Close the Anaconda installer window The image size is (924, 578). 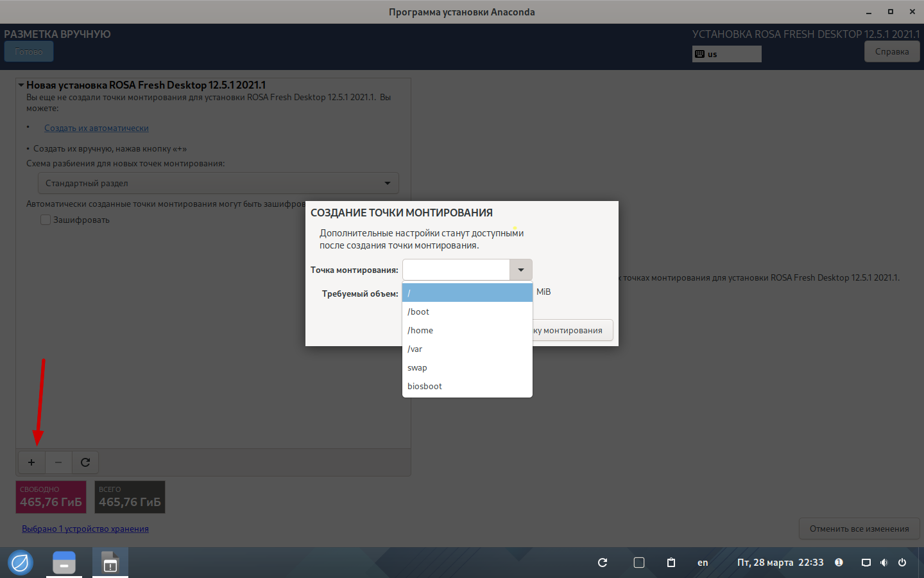[912, 12]
